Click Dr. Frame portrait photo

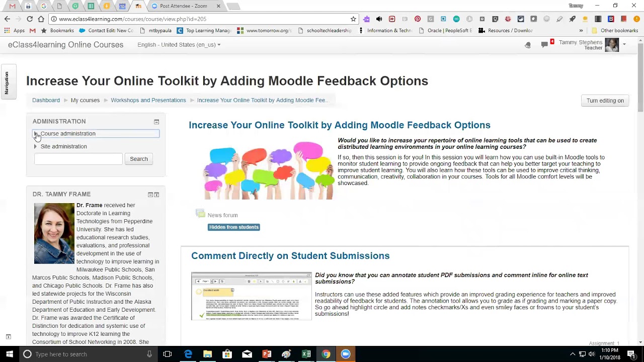[x=54, y=233]
